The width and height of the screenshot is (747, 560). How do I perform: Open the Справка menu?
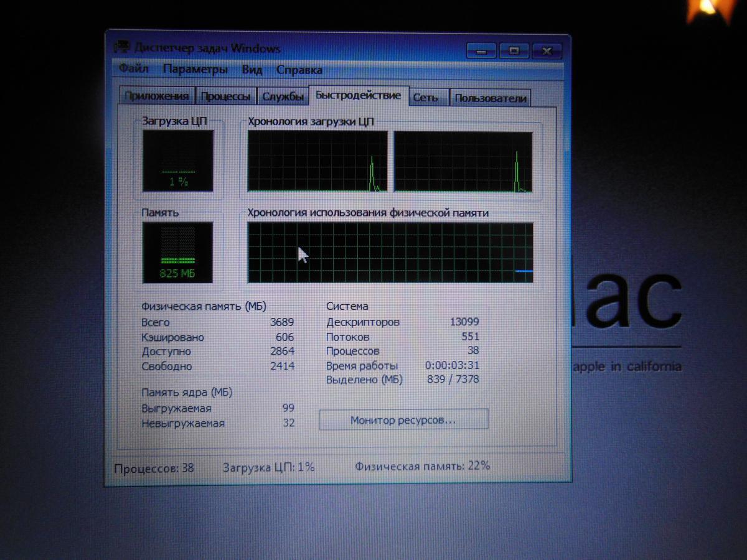click(x=299, y=70)
